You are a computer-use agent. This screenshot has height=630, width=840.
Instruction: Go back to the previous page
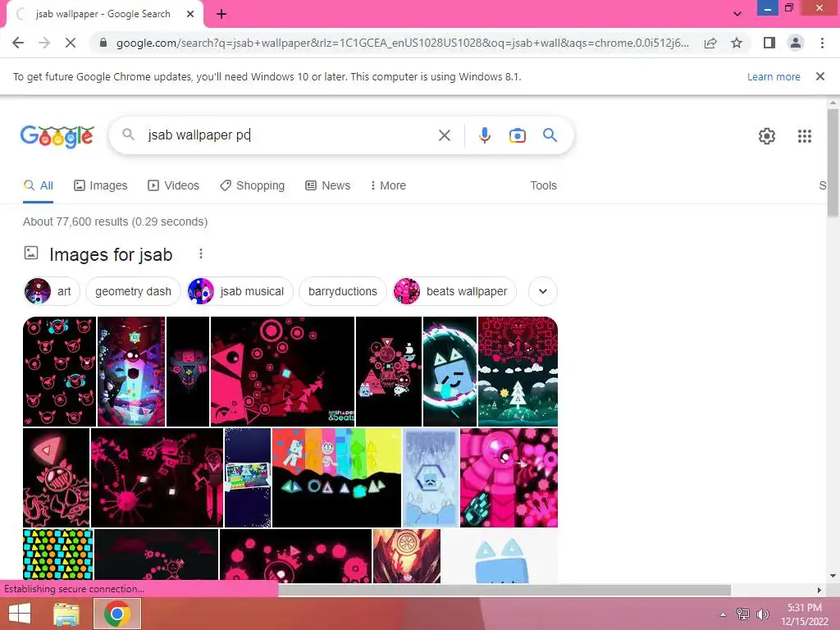click(x=18, y=43)
